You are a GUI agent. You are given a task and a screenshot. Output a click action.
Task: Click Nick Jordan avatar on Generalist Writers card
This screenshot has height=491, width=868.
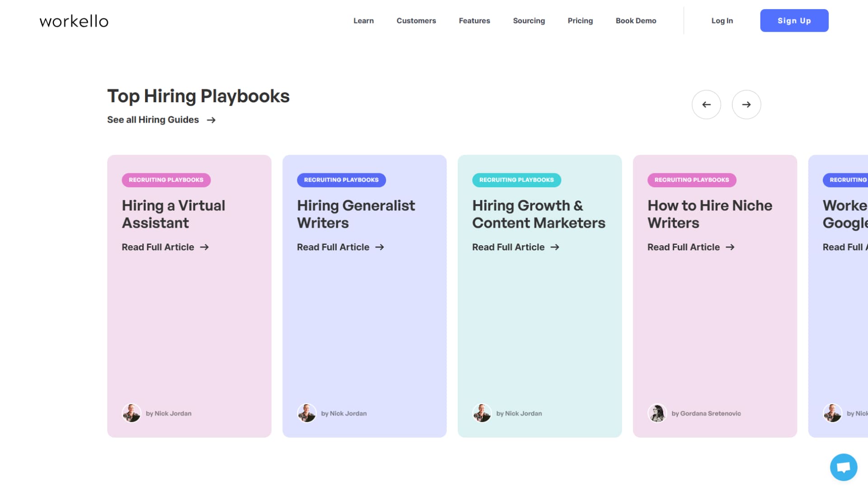tap(307, 413)
